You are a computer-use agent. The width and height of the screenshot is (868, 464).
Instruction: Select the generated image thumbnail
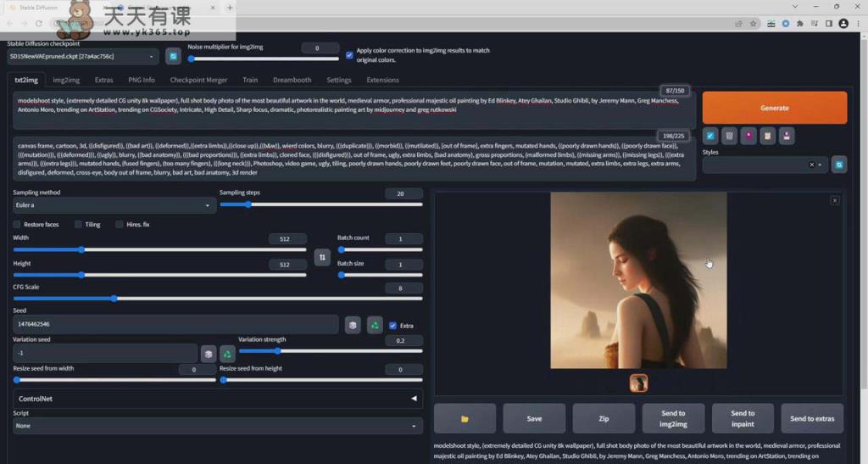click(x=638, y=383)
